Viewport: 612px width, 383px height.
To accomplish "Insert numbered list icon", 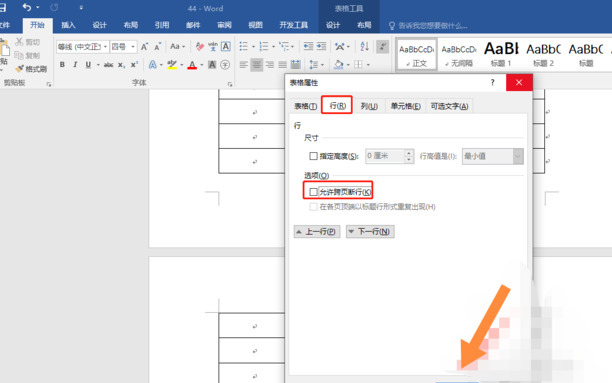I will click(264, 47).
